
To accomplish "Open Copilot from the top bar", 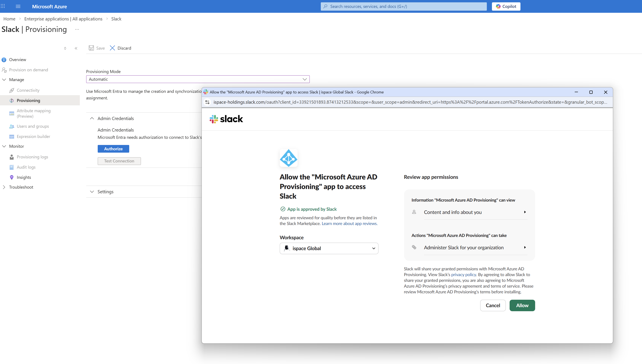I will coord(506,7).
